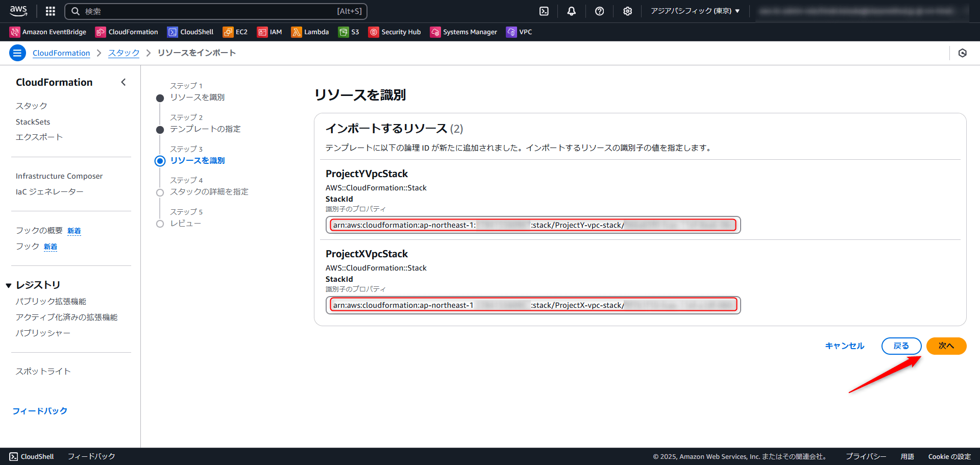Open IAM favorites shortcut

click(269, 32)
